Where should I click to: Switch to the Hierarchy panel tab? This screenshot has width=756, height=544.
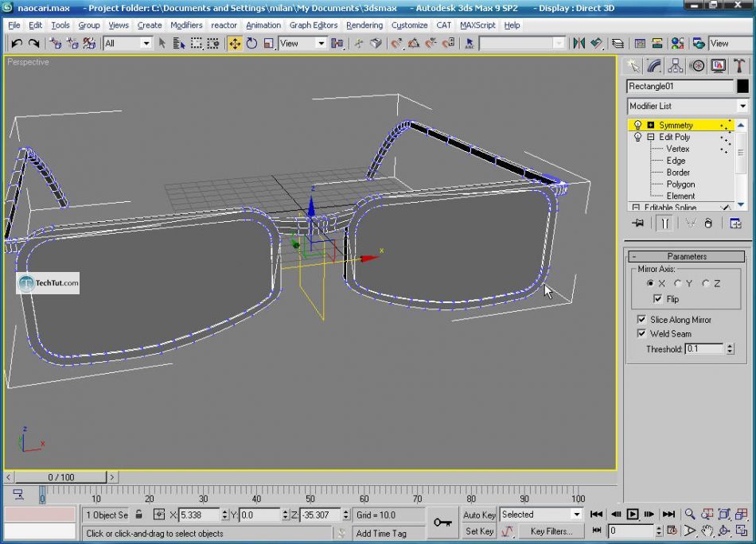click(x=676, y=65)
